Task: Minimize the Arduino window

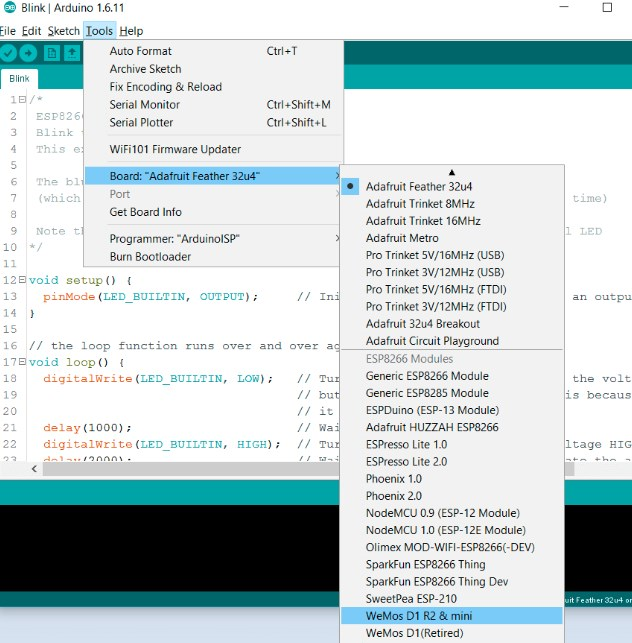Action: click(x=564, y=7)
